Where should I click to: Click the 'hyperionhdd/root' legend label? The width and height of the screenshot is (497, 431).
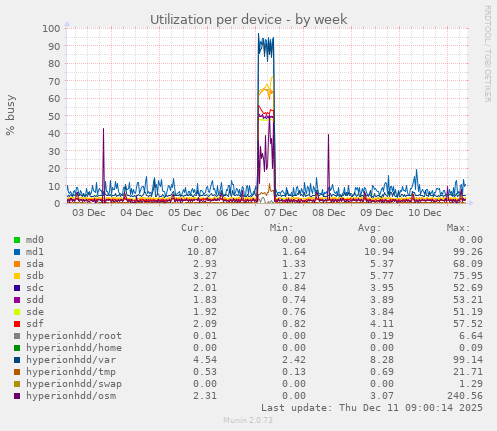74,336
